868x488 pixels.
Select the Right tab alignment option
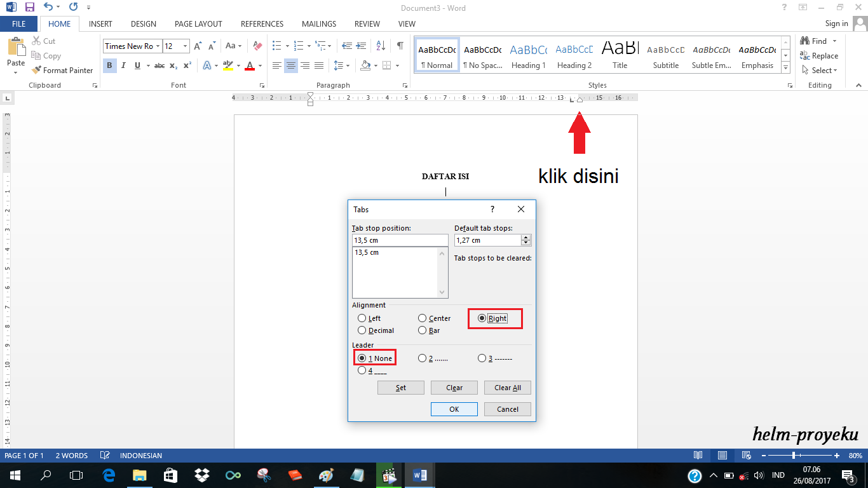(x=490, y=318)
